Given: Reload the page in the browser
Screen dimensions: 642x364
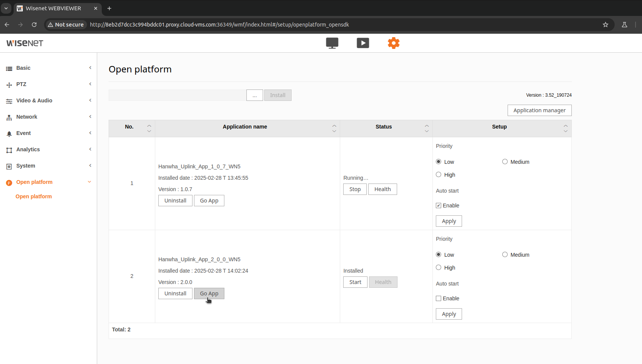Looking at the screenshot, I should click(x=34, y=25).
